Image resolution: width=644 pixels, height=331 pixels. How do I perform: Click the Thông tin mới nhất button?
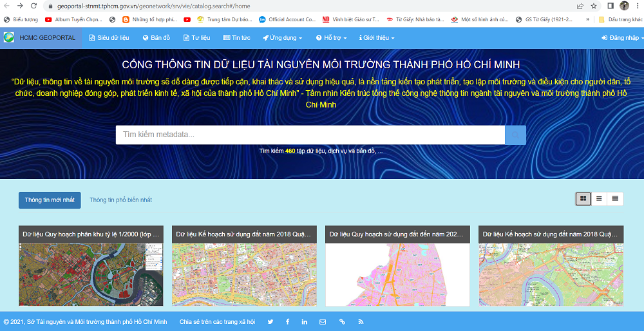click(x=50, y=200)
